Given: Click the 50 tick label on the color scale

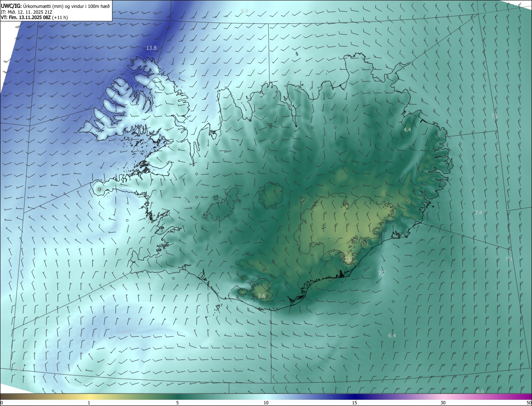Looking at the screenshot, I should 528,403.
